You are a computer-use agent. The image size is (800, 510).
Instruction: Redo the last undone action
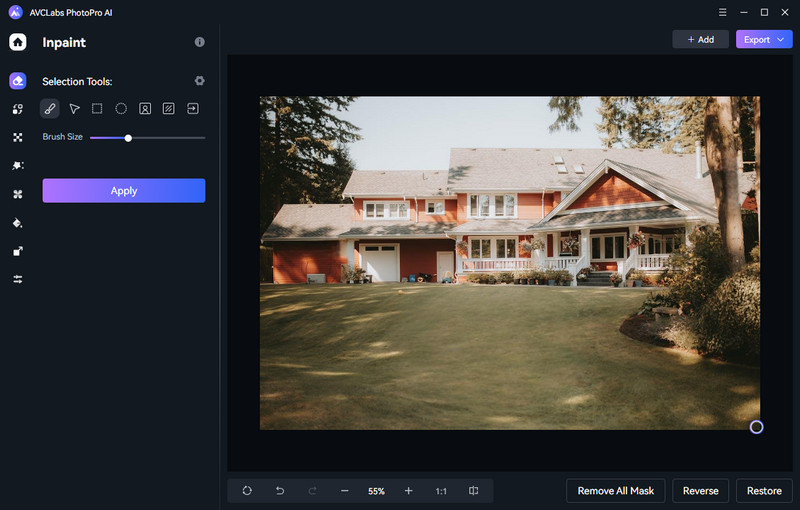click(312, 491)
